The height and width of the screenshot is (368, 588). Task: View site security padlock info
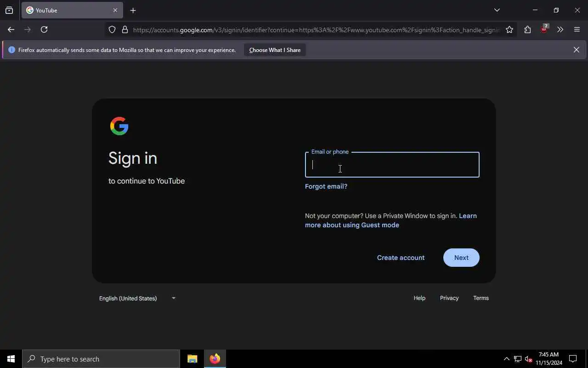click(x=125, y=30)
